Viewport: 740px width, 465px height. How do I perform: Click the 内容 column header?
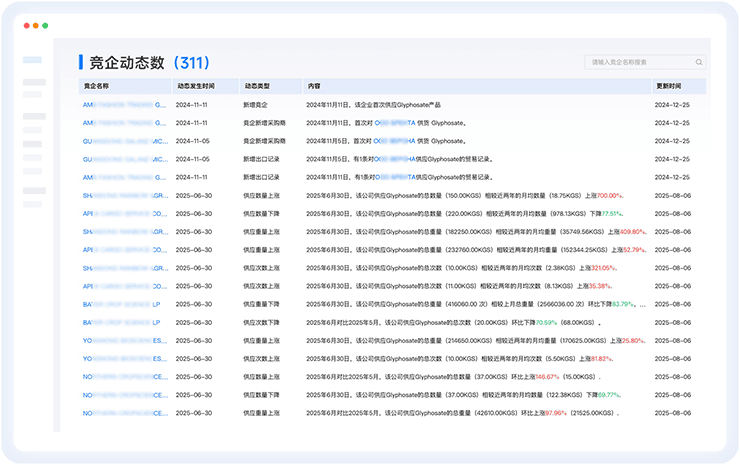point(313,86)
